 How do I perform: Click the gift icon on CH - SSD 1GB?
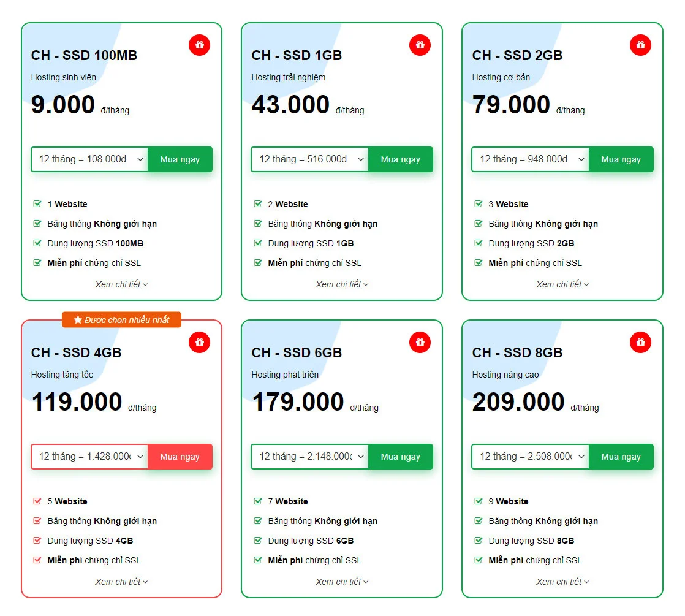[420, 45]
